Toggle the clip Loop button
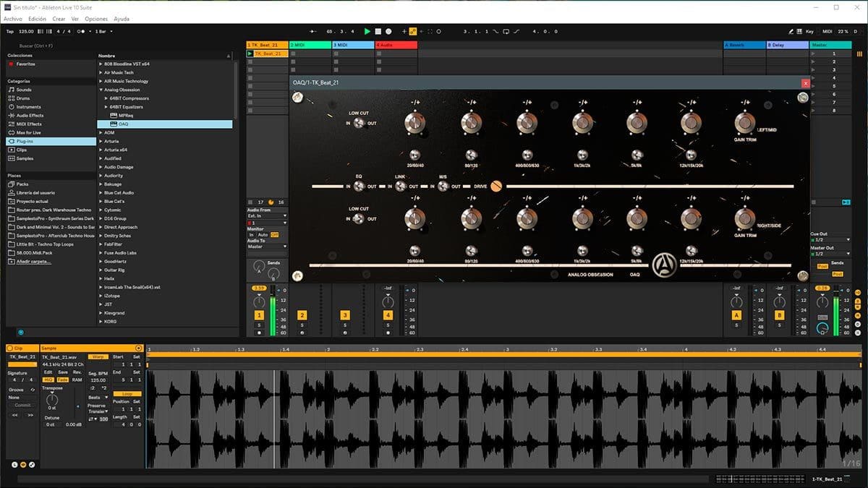Screen dimensions: 868x488 [127, 394]
